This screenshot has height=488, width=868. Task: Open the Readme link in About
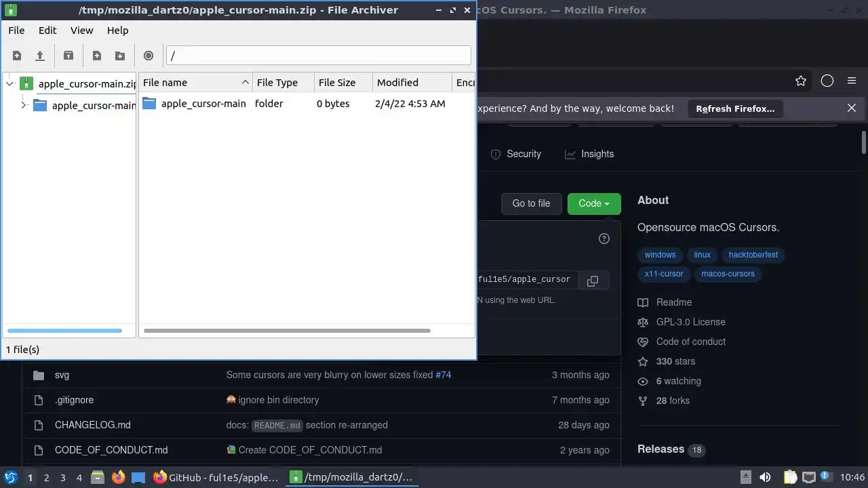pyautogui.click(x=665, y=302)
